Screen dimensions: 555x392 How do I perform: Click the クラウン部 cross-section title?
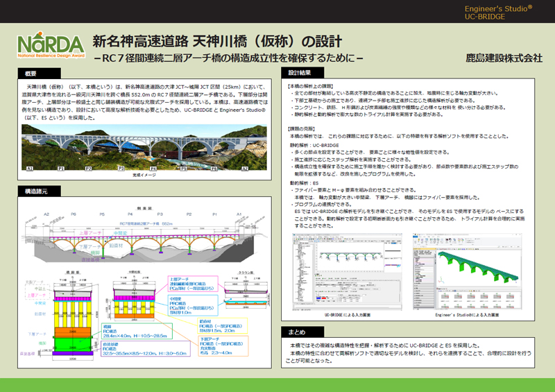click(x=246, y=273)
